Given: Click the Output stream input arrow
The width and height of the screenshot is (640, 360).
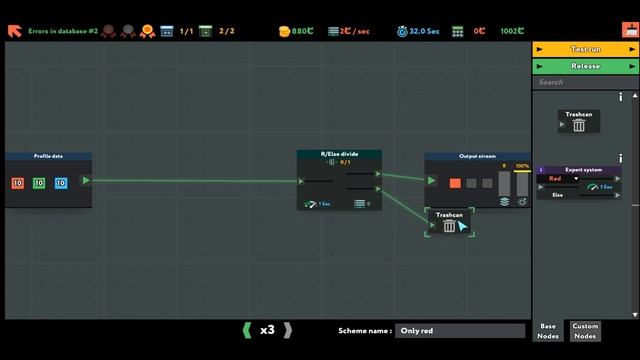Looking at the screenshot, I should pos(431,180).
